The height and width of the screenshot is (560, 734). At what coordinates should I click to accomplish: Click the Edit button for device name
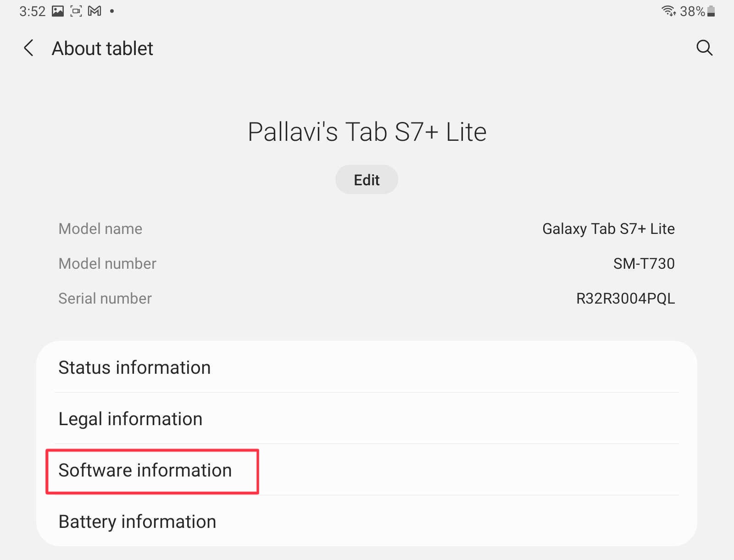(367, 180)
